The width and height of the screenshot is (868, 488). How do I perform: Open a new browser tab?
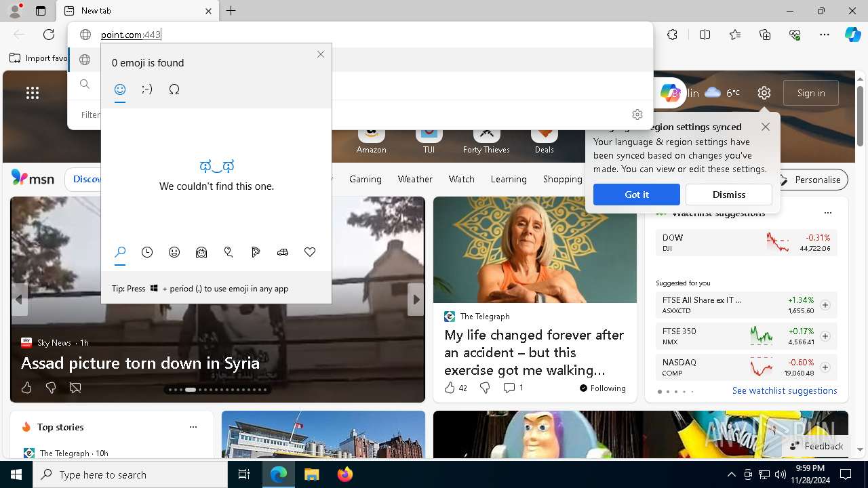pyautogui.click(x=231, y=11)
